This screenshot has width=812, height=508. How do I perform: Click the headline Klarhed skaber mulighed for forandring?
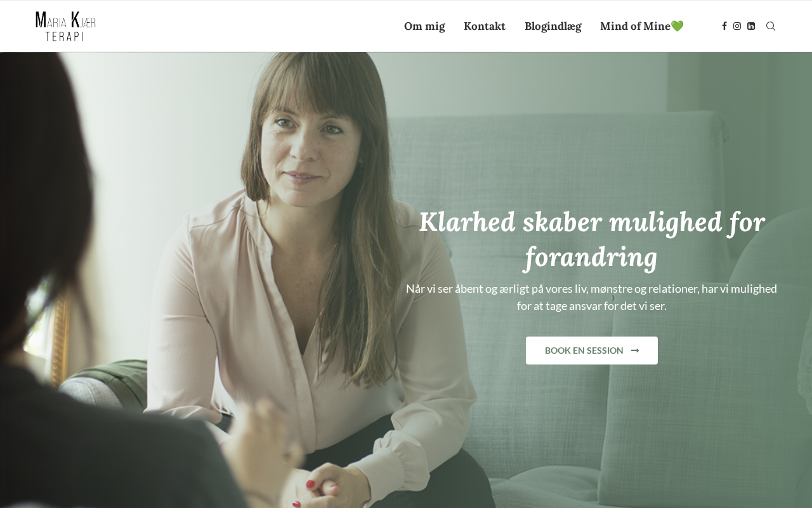[592, 239]
